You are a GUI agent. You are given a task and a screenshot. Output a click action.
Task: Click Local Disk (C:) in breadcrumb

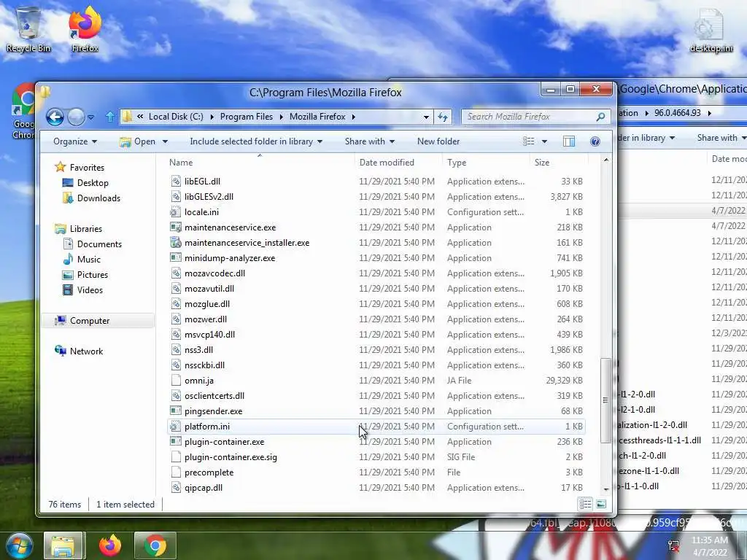pos(176,117)
